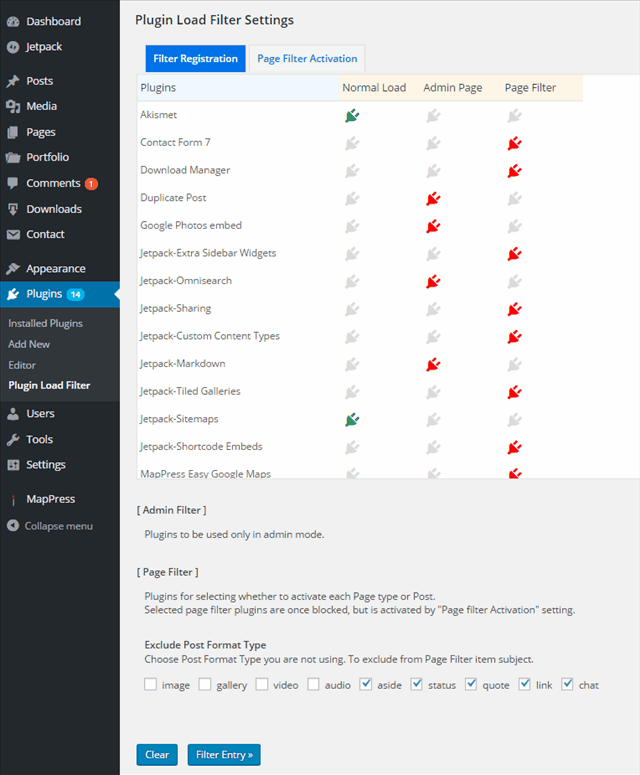Open the Contact menu item
The width and height of the screenshot is (640, 775).
(x=60, y=234)
